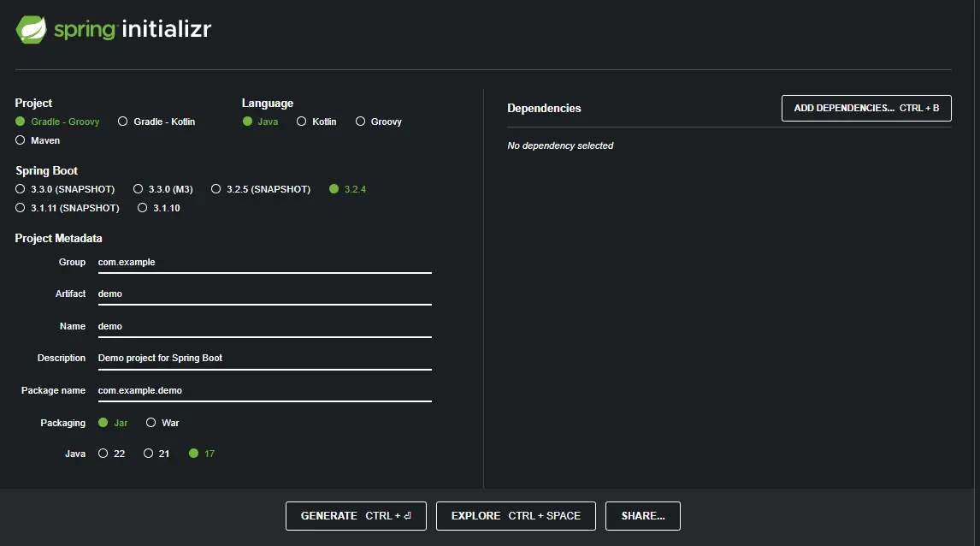The image size is (980, 546).
Task: Select Java version 17
Action: 202,454
